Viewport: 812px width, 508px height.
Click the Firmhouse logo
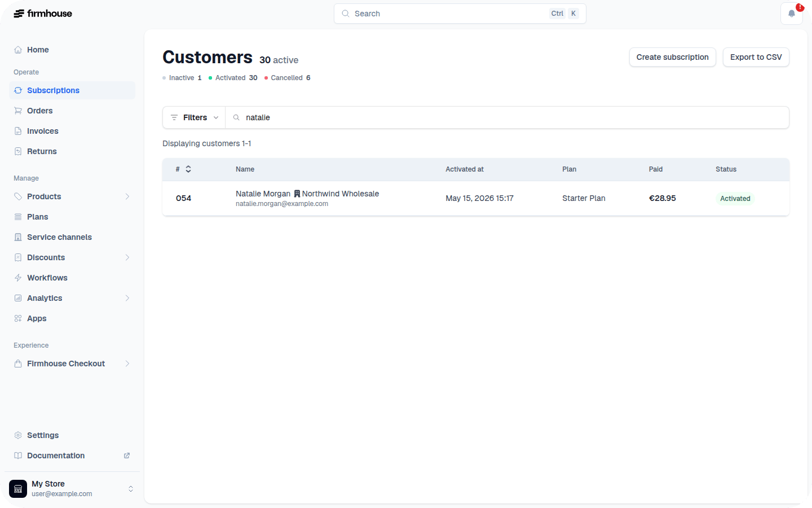pyautogui.click(x=43, y=14)
